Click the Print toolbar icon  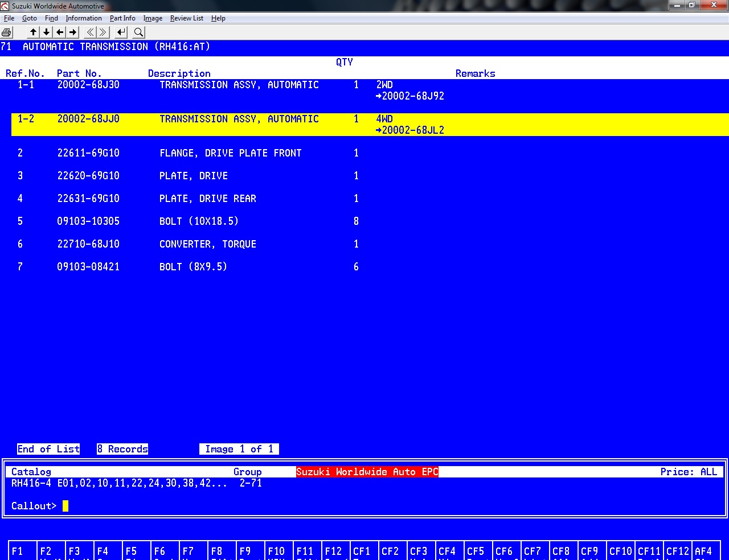click(x=7, y=32)
